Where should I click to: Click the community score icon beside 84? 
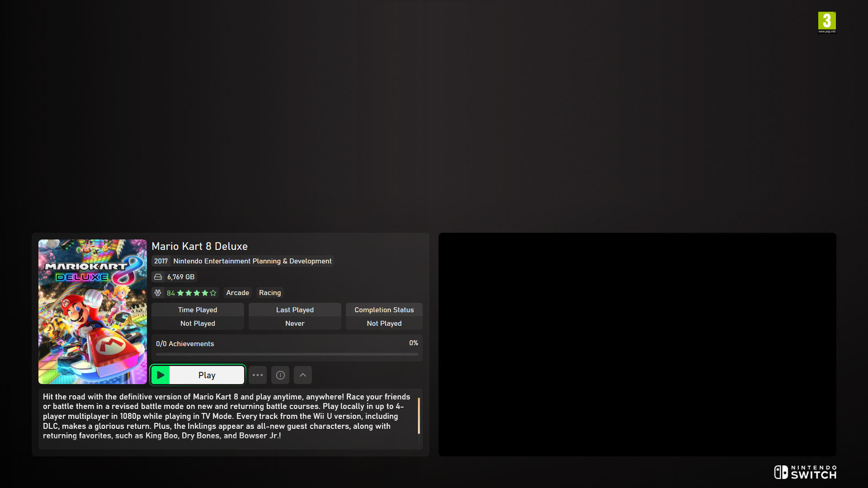pos(158,293)
